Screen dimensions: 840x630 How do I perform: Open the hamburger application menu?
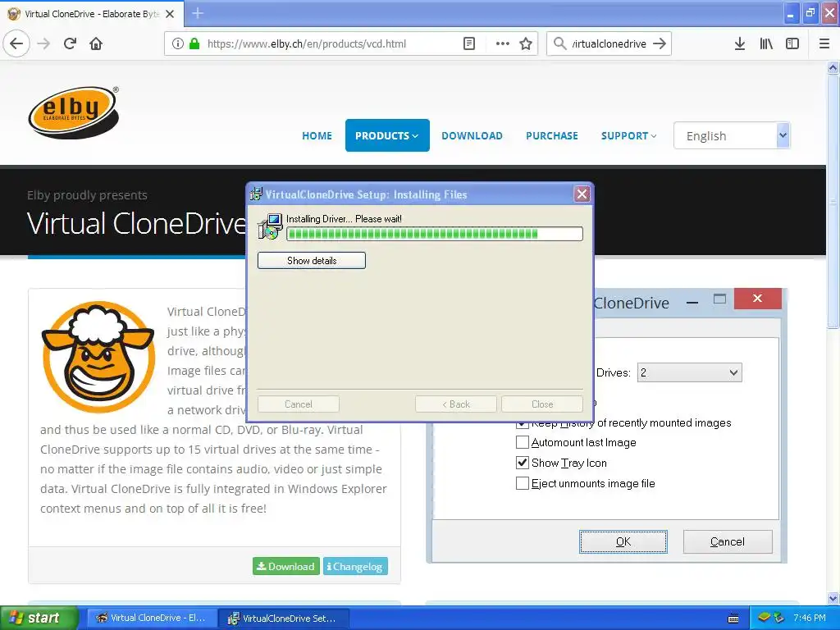point(824,43)
